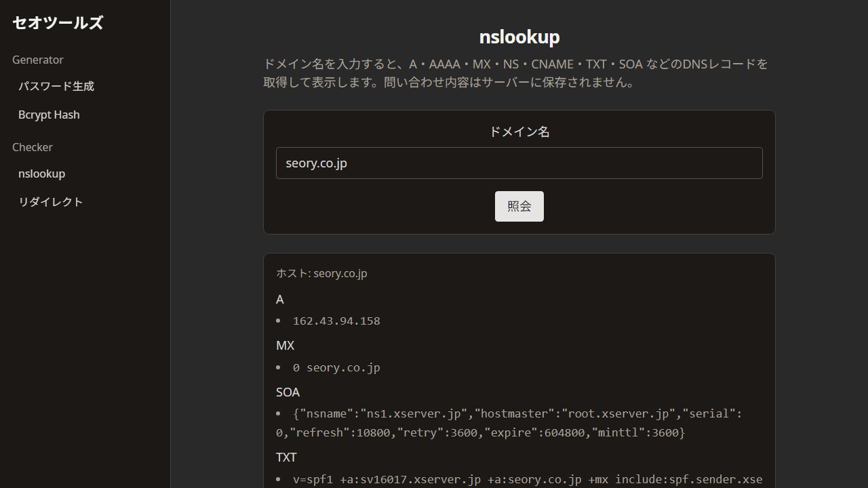Click the Checker section heading
The image size is (868, 488).
pos(32,147)
